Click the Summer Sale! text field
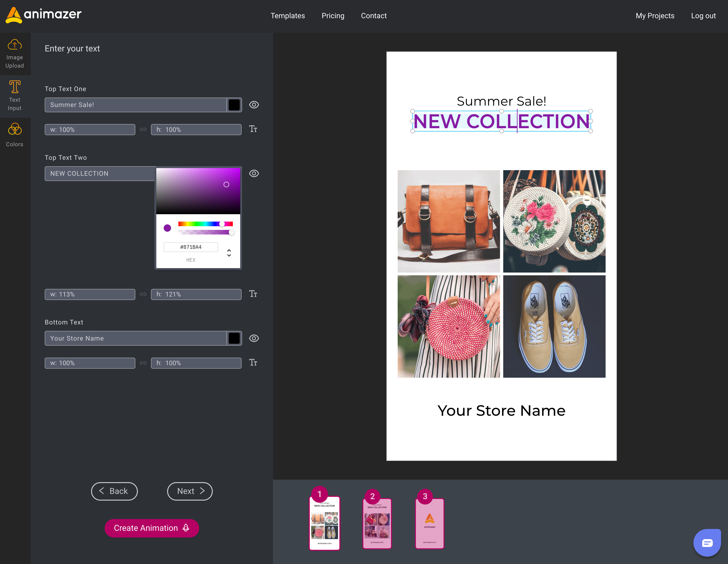This screenshot has height=564, width=728. [x=136, y=105]
